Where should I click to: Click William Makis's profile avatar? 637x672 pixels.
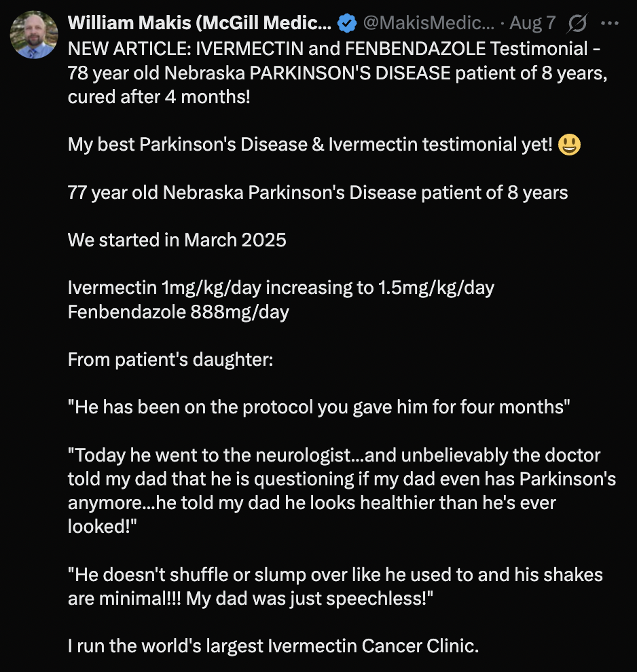(x=33, y=35)
